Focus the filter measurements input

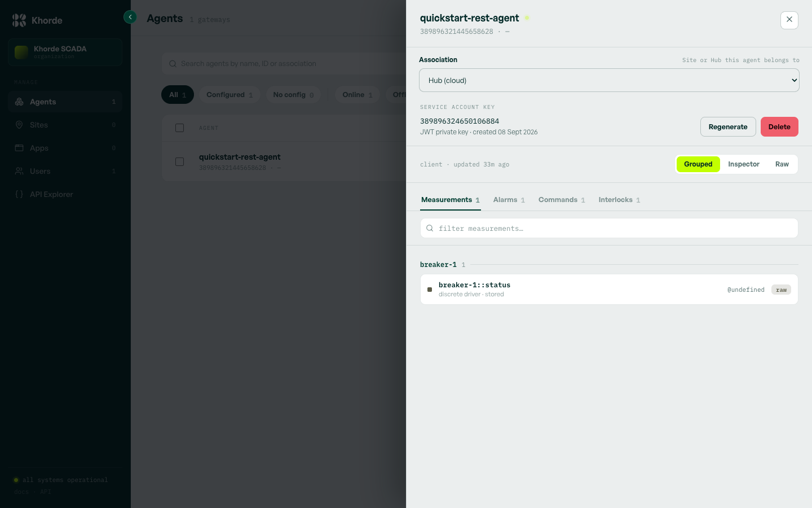click(x=609, y=228)
